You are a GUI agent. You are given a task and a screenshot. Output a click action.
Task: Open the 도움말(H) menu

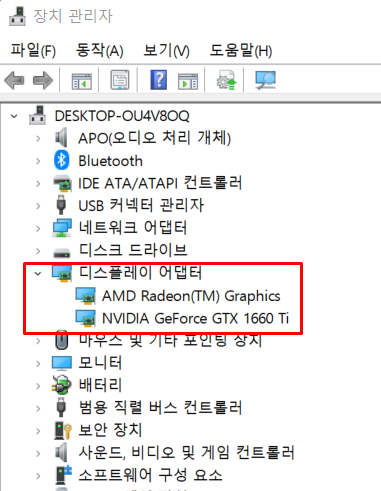[x=241, y=51]
